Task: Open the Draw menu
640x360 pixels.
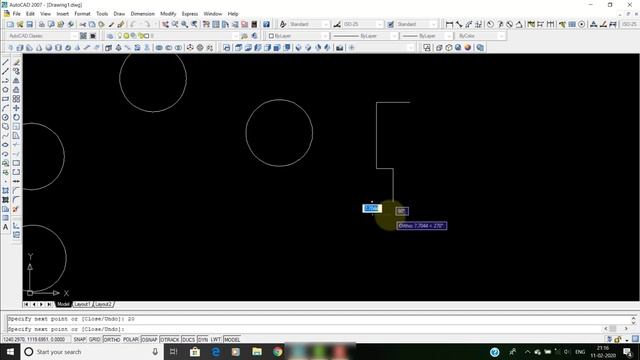Action: pos(119,14)
